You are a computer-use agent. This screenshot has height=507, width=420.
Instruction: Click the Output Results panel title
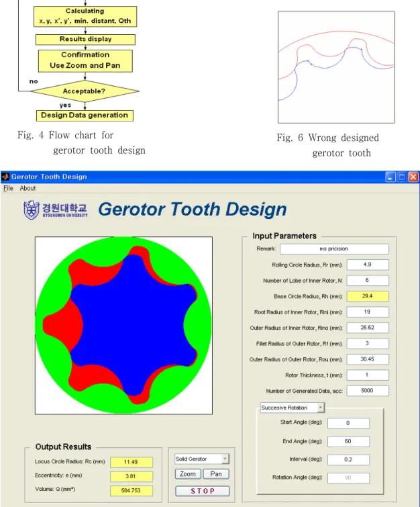[63, 447]
